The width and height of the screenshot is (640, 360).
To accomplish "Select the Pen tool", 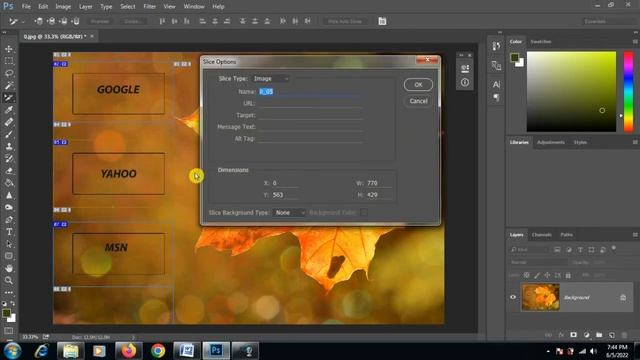I will pos(9,220).
